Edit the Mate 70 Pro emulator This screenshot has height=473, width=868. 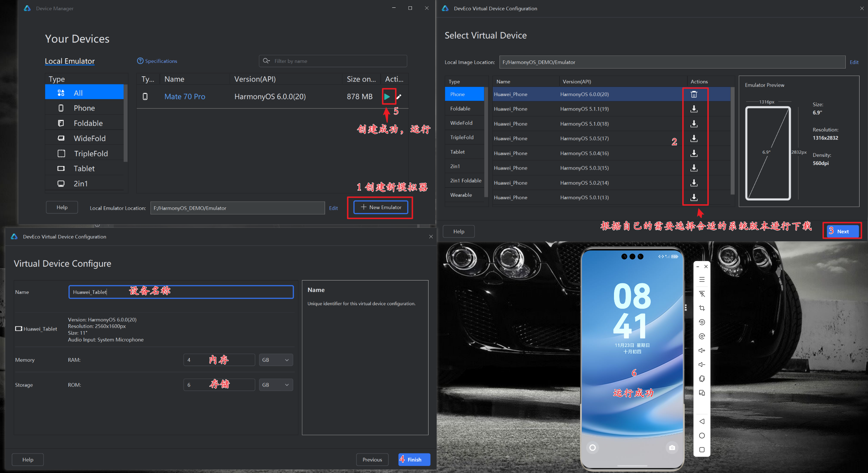pos(399,97)
